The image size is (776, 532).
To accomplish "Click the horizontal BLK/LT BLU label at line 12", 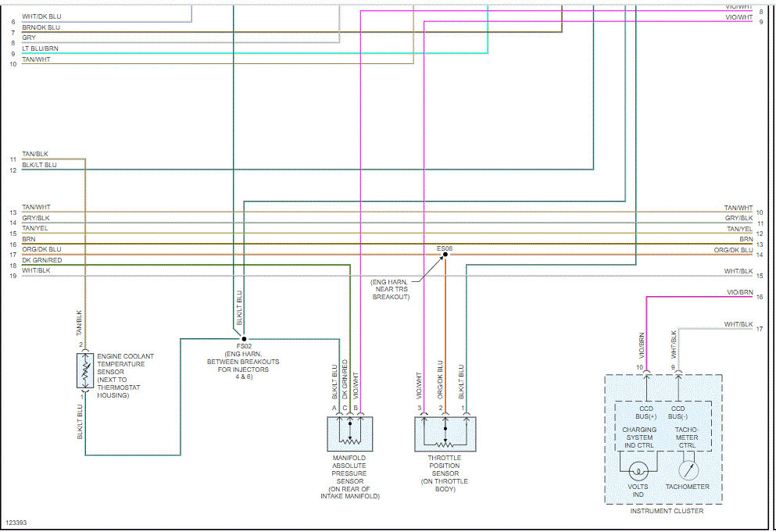I will click(39, 165).
